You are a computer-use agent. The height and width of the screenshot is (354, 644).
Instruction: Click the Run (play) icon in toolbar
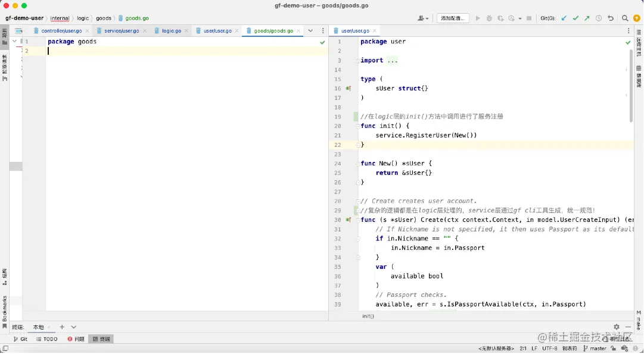(478, 18)
